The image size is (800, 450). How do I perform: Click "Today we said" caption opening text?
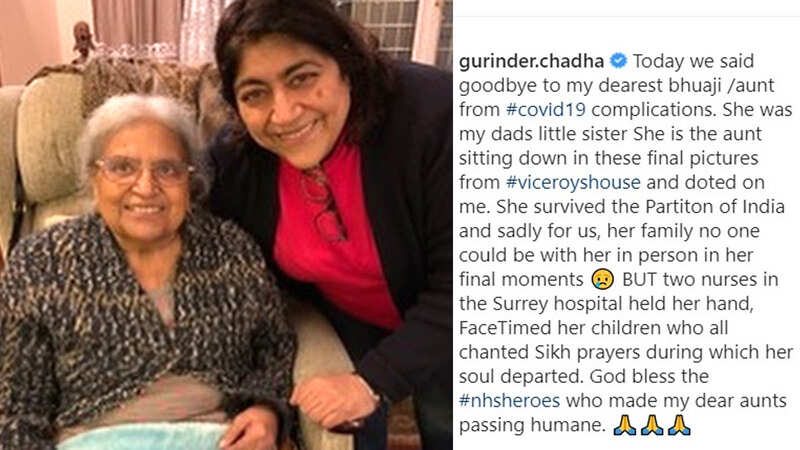(x=693, y=61)
